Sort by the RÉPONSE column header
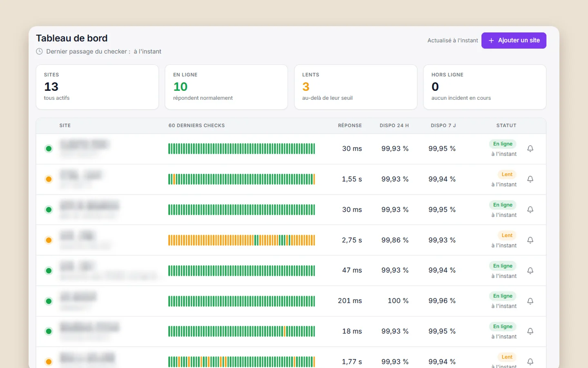588x368 pixels. pos(350,126)
